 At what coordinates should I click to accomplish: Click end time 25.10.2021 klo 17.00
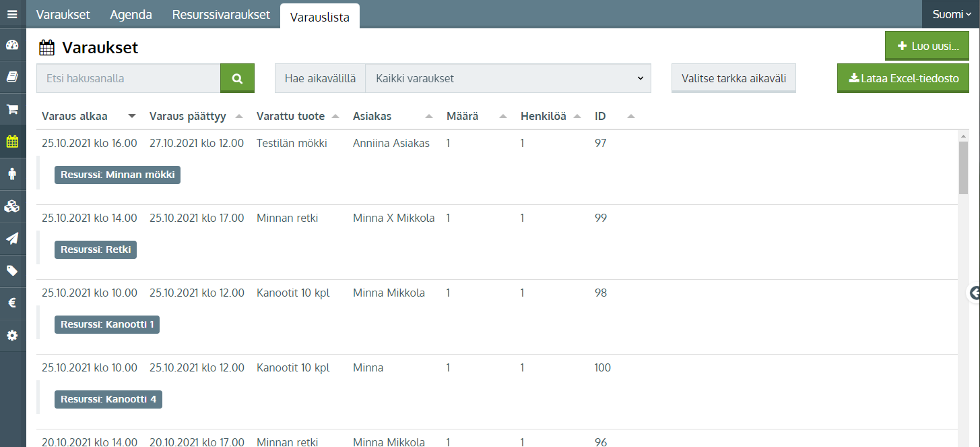(x=197, y=218)
